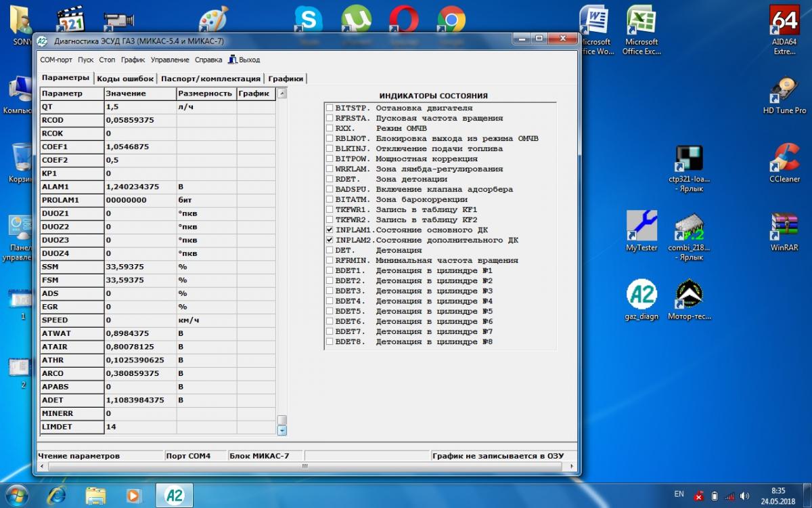Screen dimensions: 812x508
Task: Open media player taskbar icon
Action: click(x=133, y=495)
